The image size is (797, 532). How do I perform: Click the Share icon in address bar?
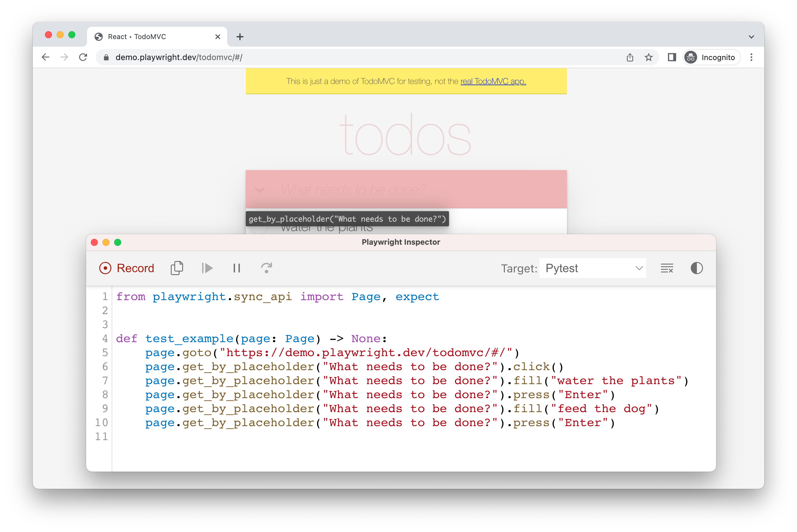[630, 57]
